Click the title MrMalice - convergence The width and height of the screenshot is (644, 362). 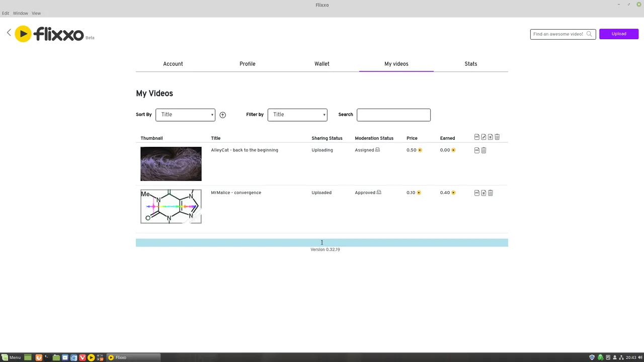pyautogui.click(x=236, y=193)
